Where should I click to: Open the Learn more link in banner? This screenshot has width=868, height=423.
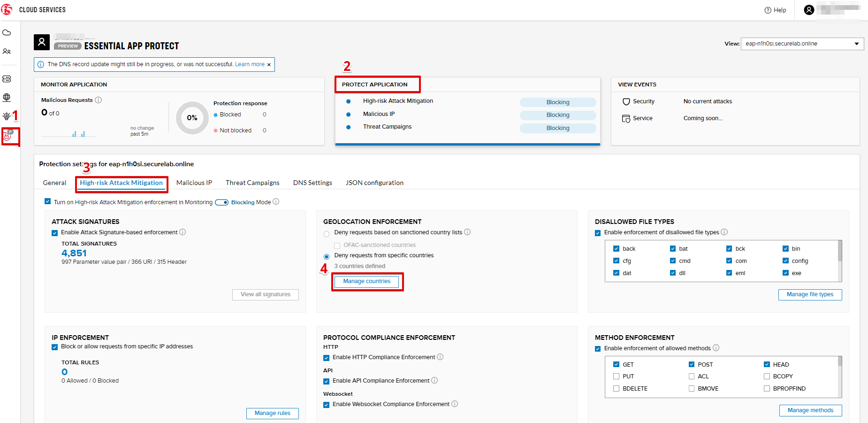point(250,64)
